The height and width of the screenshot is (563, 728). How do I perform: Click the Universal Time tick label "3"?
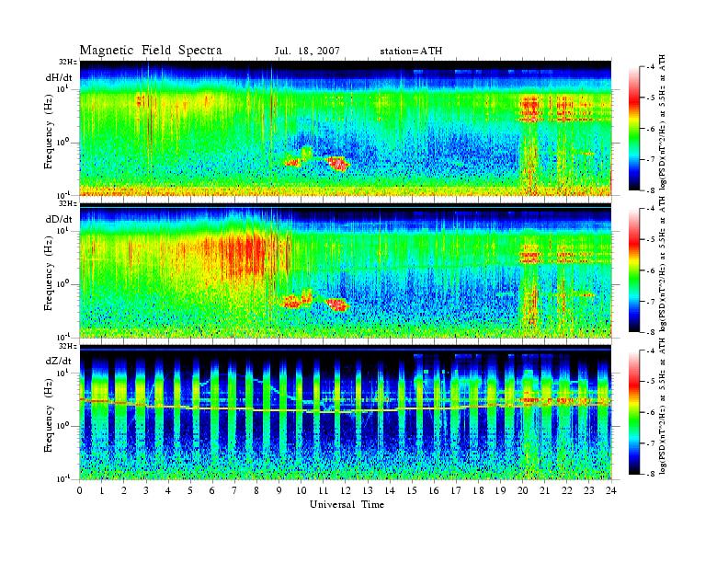[x=146, y=491]
